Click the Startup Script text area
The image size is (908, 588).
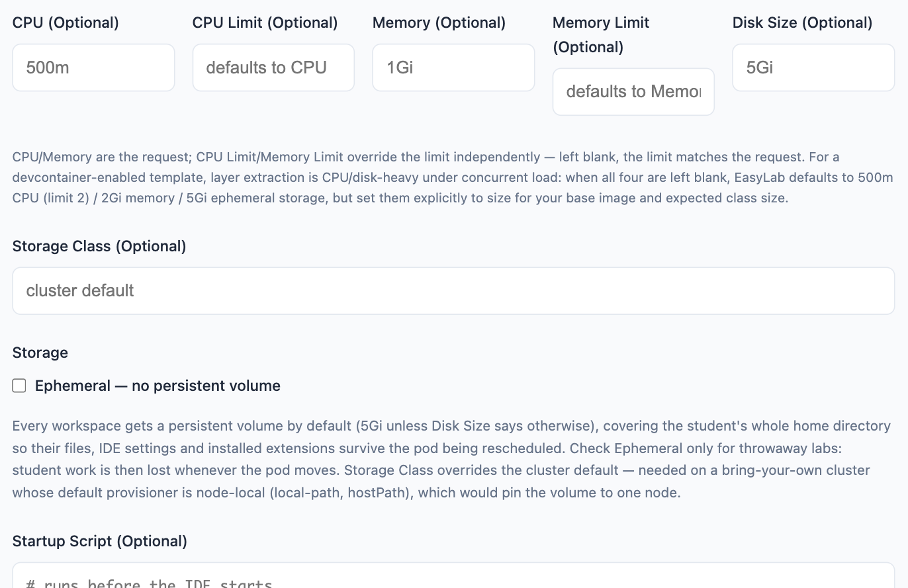[x=453, y=575]
